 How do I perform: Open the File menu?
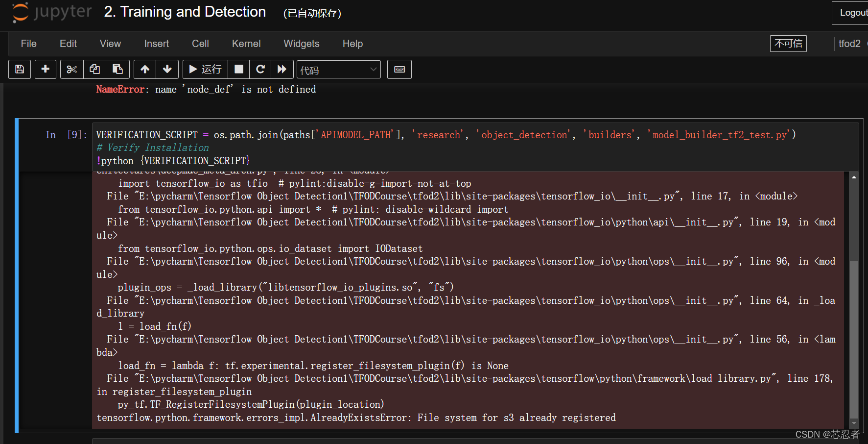pos(28,44)
